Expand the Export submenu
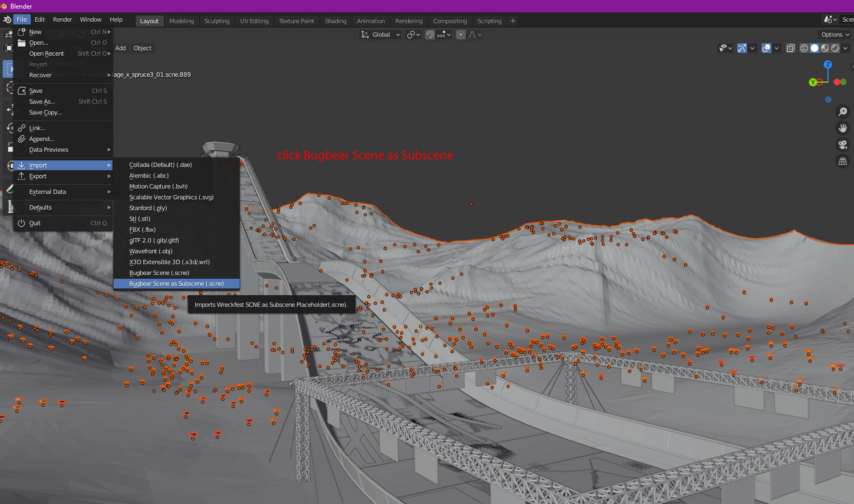This screenshot has width=854, height=504. (x=63, y=176)
